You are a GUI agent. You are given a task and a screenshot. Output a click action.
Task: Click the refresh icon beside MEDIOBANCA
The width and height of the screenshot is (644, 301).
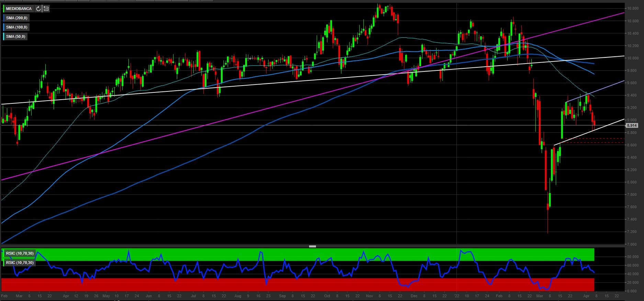pyautogui.click(x=38, y=9)
